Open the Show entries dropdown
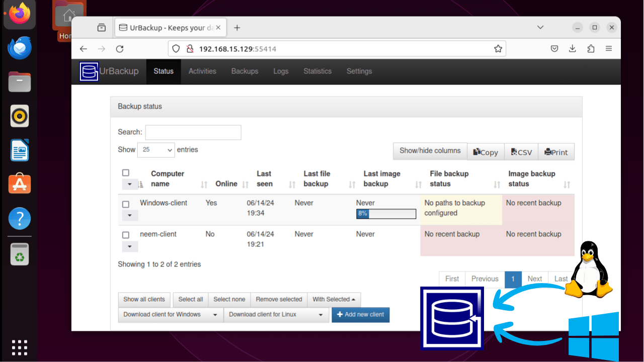The width and height of the screenshot is (644, 362). (x=156, y=149)
